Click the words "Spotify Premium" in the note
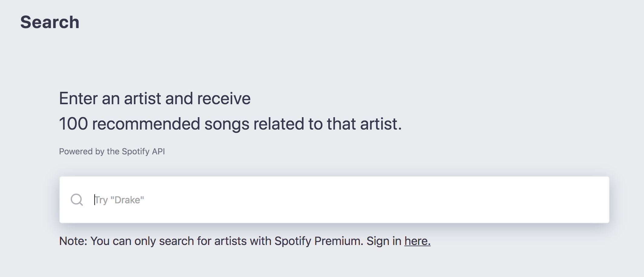Image resolution: width=644 pixels, height=277 pixels. [x=319, y=241]
